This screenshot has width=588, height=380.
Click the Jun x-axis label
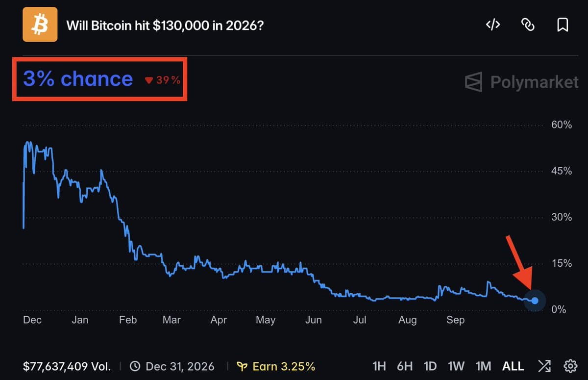pos(314,320)
